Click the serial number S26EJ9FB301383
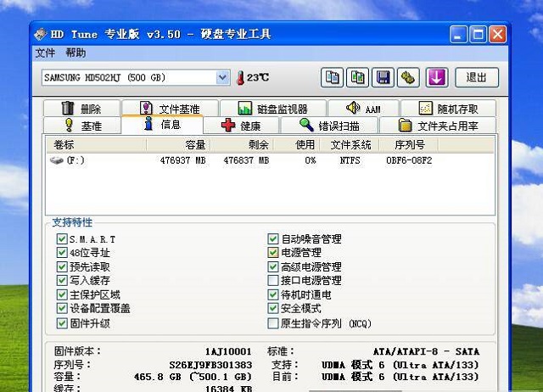 [210, 365]
